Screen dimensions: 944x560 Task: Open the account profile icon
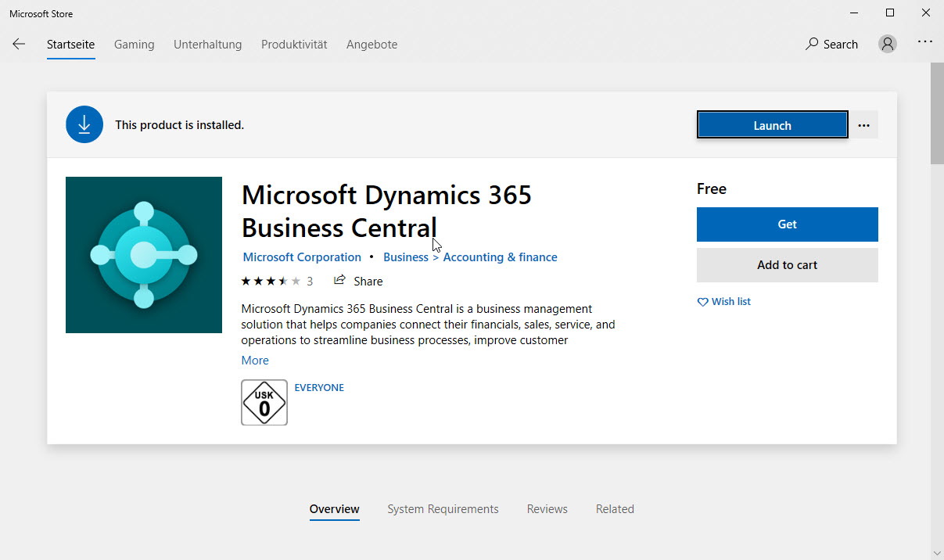click(887, 43)
